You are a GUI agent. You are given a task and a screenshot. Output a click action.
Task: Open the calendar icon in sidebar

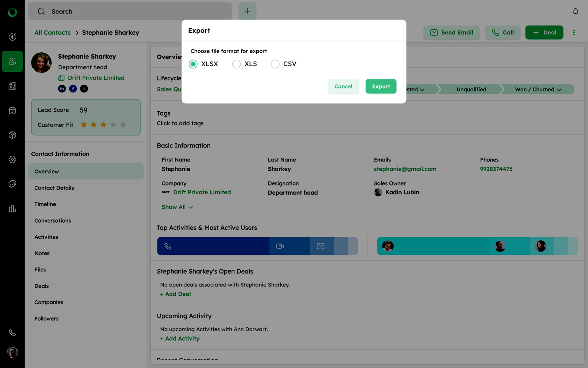pos(12,110)
